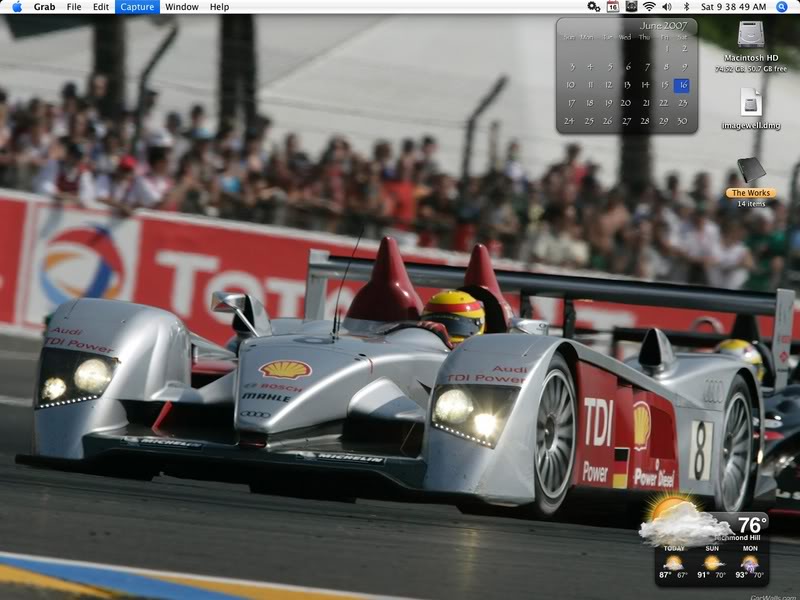Open the Edit menu

point(101,7)
